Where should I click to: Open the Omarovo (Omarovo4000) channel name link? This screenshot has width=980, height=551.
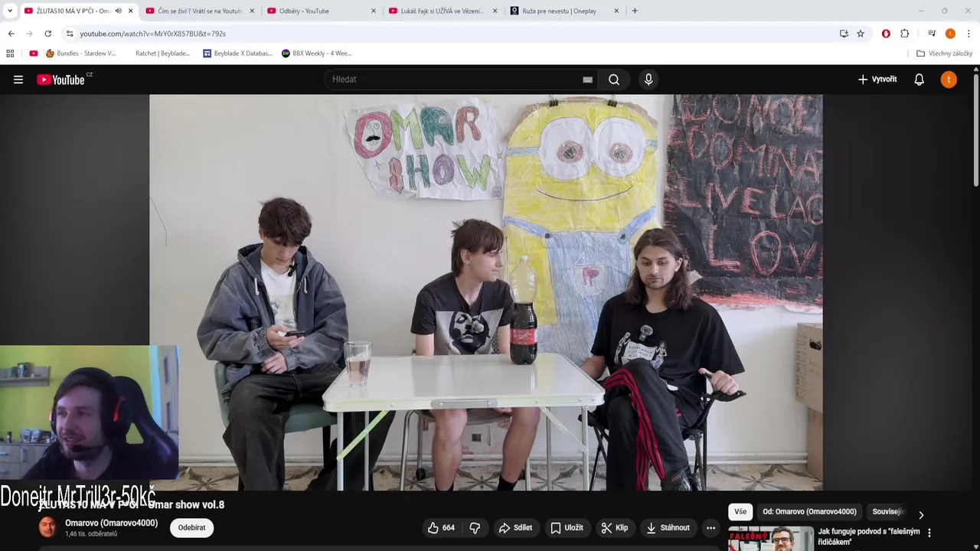point(111,523)
